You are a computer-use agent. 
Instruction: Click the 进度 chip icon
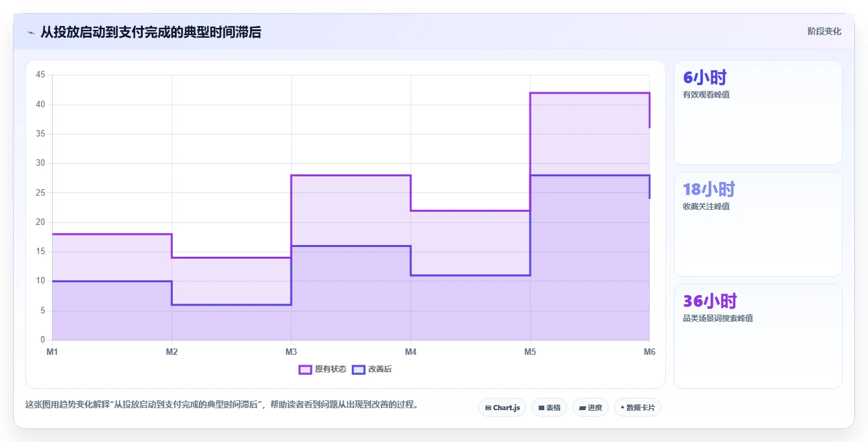(x=583, y=408)
